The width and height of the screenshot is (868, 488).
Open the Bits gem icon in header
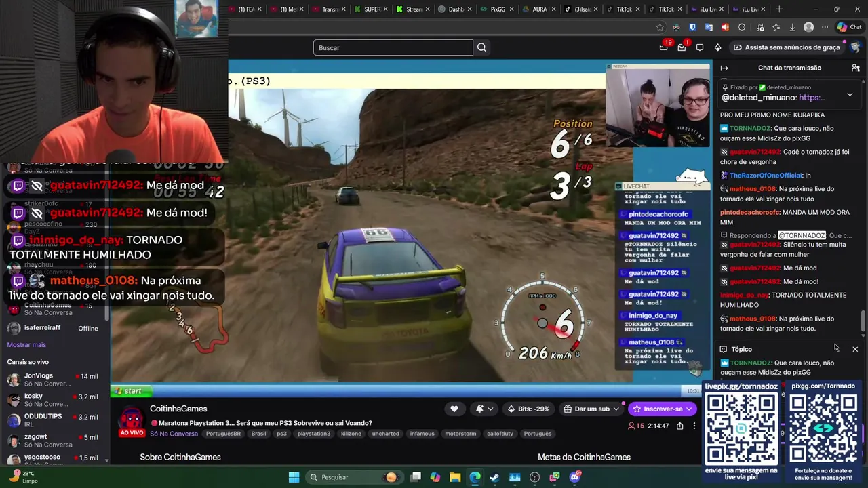coord(717,47)
